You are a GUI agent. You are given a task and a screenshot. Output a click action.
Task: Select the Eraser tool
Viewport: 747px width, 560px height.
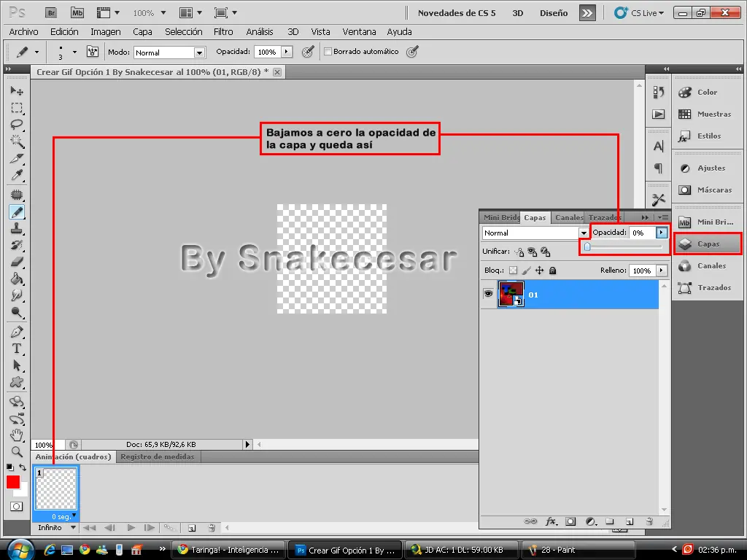17,262
